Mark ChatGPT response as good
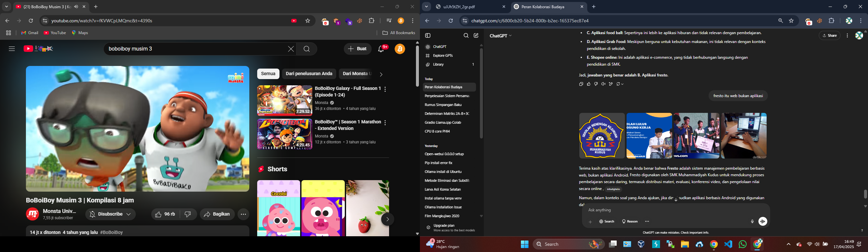Viewport: 868px width, 252px height. pos(589,84)
